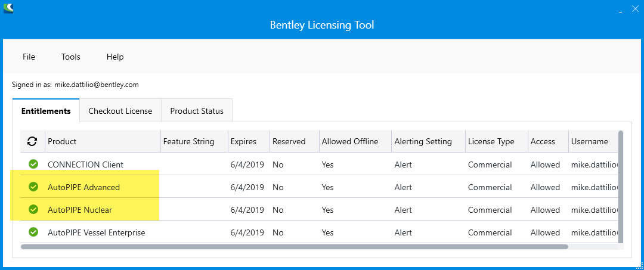Click the vertical scrollbar of entitlements table
Viewport: 644px width, 270px height.
[621, 187]
